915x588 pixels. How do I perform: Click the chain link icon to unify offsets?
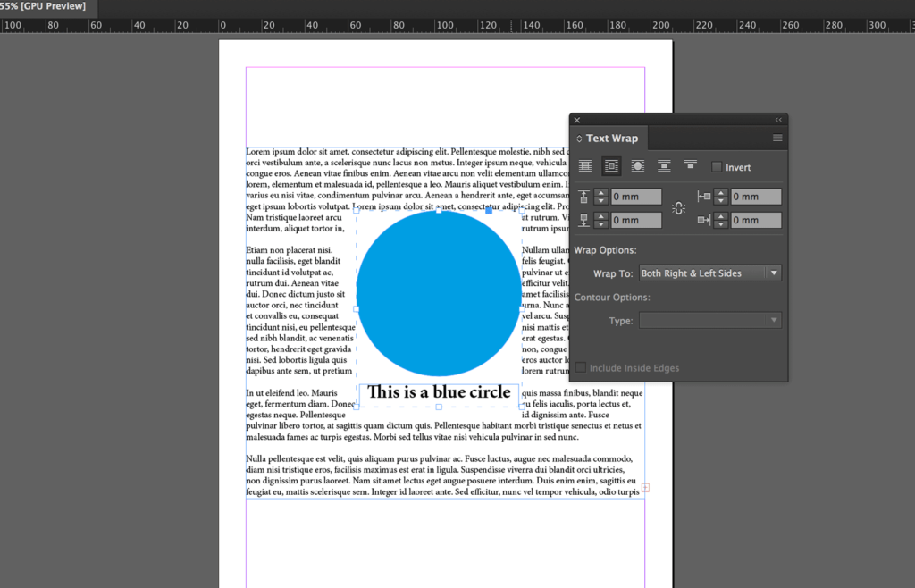(679, 208)
